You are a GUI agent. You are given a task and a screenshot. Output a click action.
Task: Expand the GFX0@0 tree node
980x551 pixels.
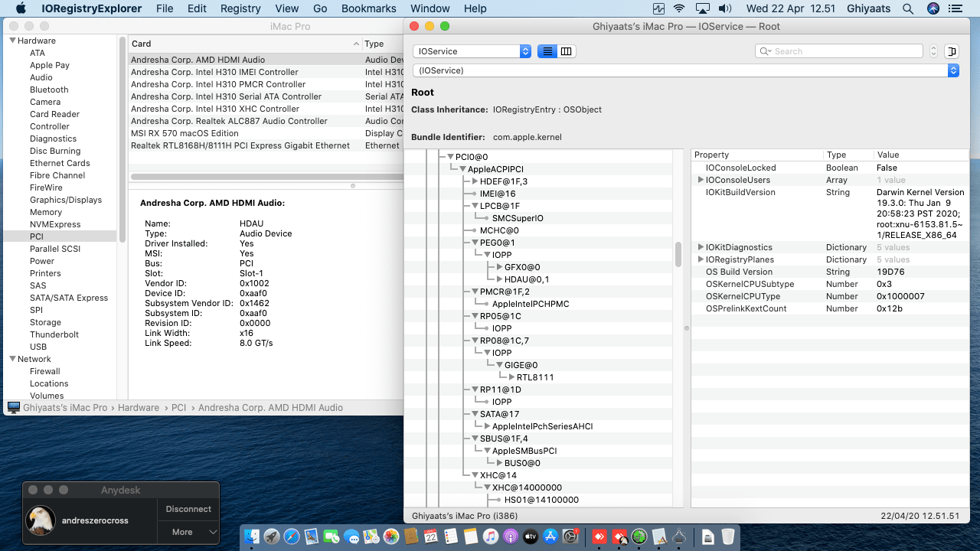(x=499, y=267)
